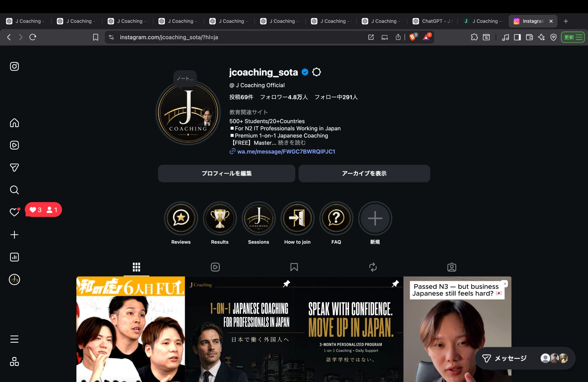Open Direct messages paper plane icon in sidebar
Viewport: 588px width, 382px height.
click(14, 168)
